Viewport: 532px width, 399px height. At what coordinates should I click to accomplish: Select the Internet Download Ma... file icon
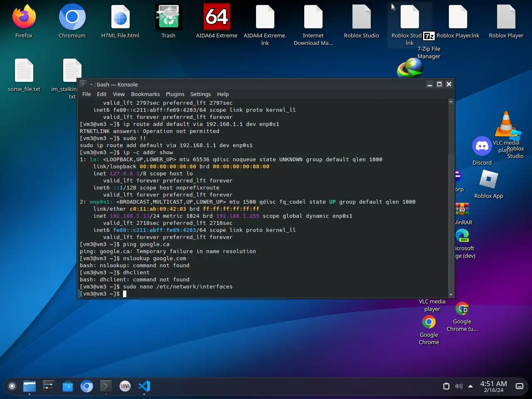point(313,17)
